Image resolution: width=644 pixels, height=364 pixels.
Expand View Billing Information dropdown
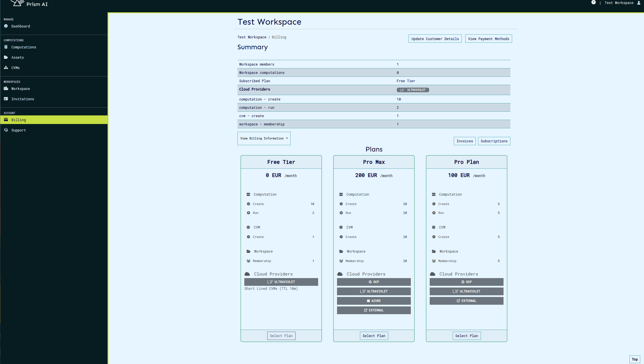[x=264, y=138]
